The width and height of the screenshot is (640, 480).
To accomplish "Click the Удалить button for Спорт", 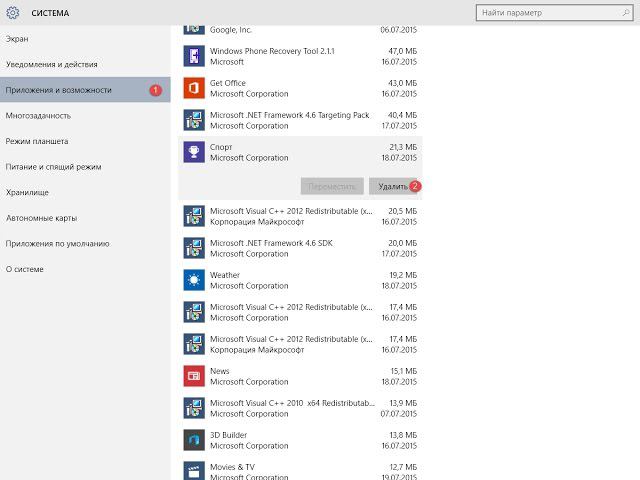I will (393, 187).
